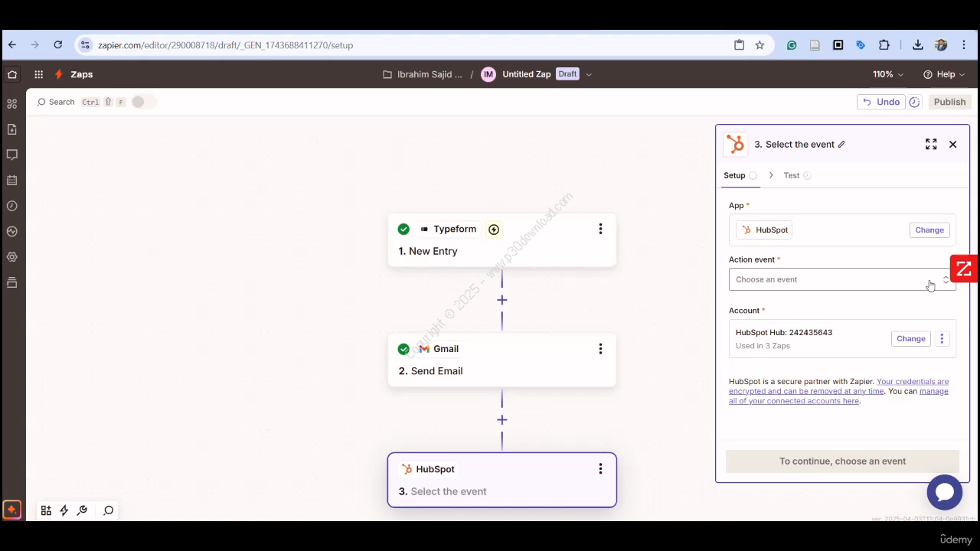980x551 pixels.
Task: Add step between Gmail and HubSpot
Action: click(x=502, y=420)
